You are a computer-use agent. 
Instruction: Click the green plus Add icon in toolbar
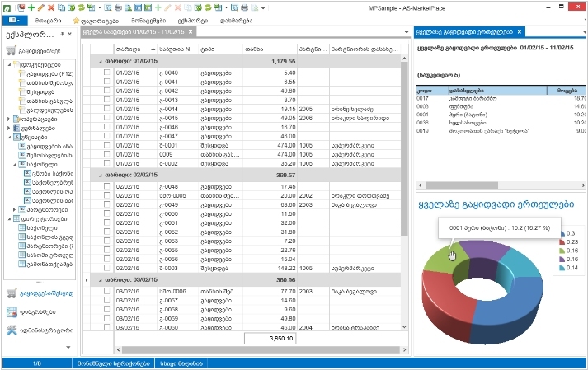[x=31, y=7]
